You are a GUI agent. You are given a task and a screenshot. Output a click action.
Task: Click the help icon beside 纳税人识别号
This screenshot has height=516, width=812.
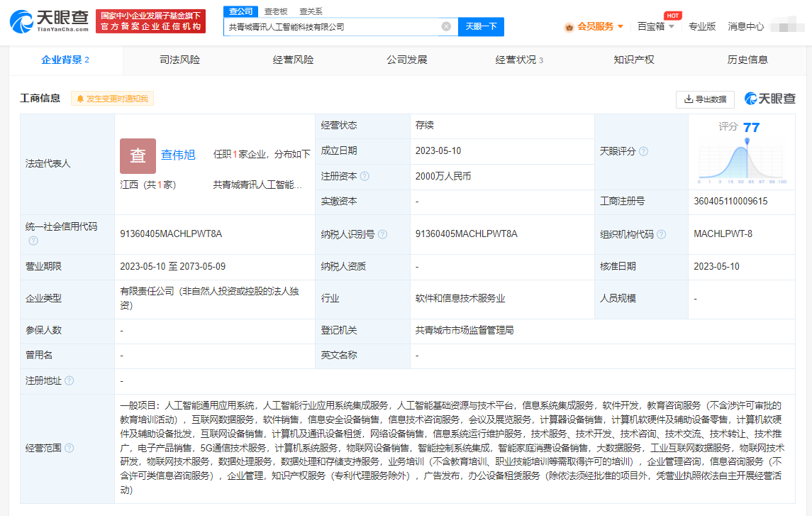pyautogui.click(x=382, y=234)
